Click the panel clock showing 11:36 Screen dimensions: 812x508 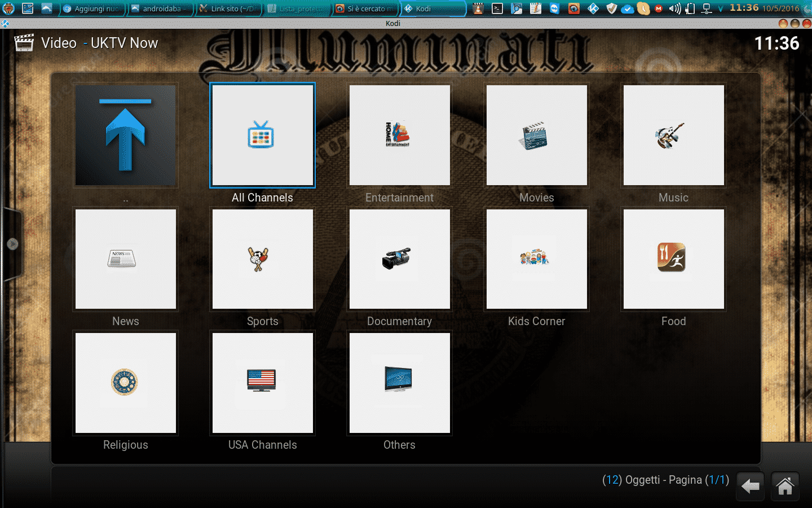744,8
